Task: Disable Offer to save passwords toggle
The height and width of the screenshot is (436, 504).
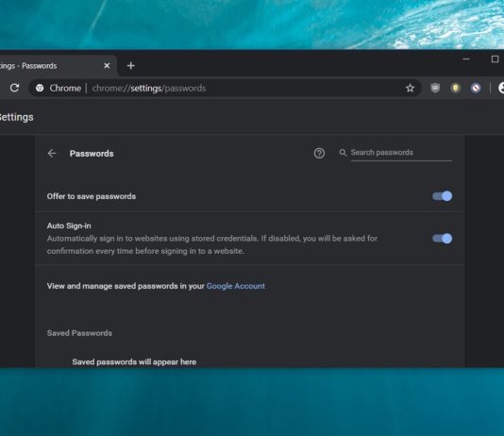Action: click(443, 196)
